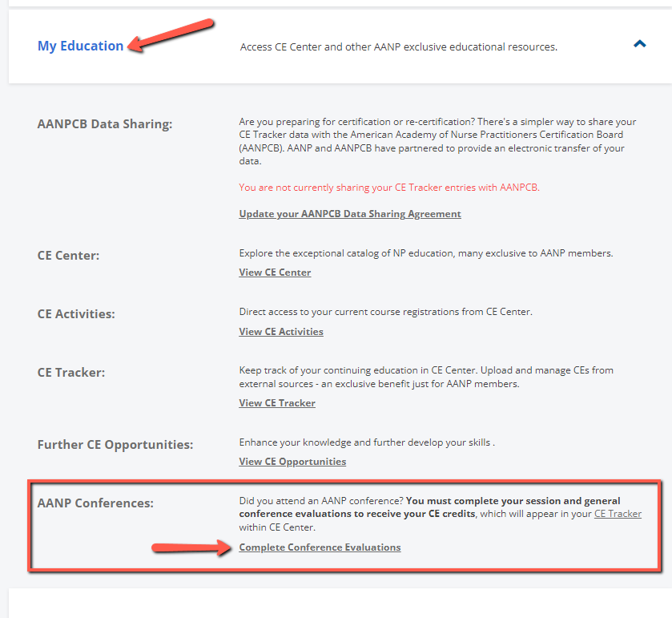Image resolution: width=672 pixels, height=618 pixels.
Task: Collapse the My Education section chevron
Action: tap(639, 44)
